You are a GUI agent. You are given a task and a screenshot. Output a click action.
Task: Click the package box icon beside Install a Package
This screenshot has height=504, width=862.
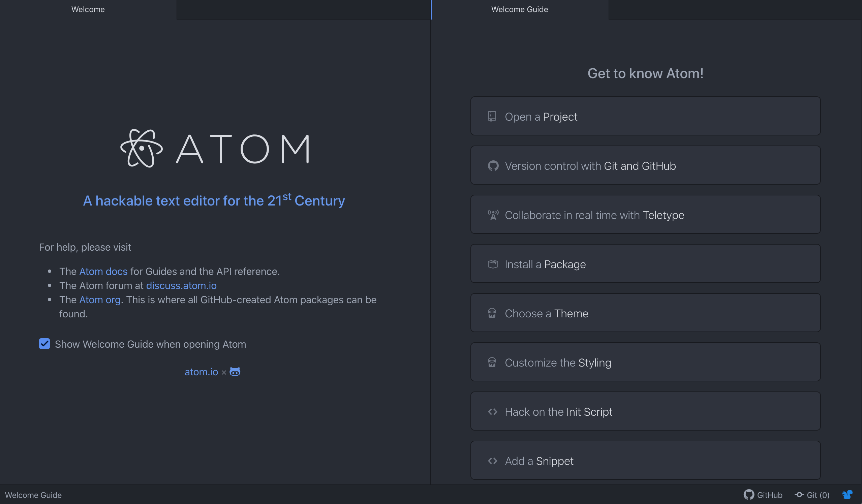[x=493, y=264]
